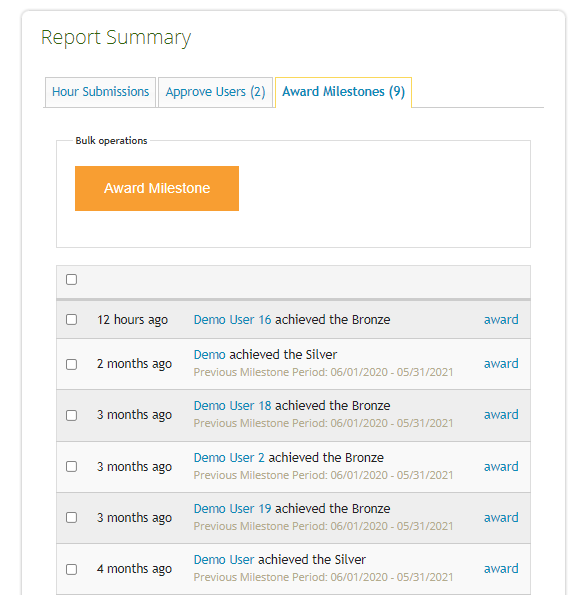The width and height of the screenshot is (579, 595).
Task: Open the Demo User 18 link
Action: pyautogui.click(x=232, y=406)
